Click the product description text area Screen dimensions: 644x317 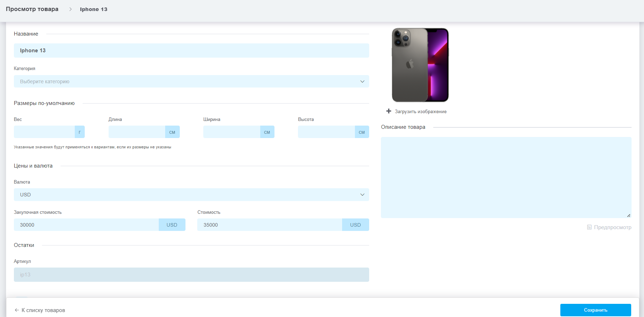point(506,178)
